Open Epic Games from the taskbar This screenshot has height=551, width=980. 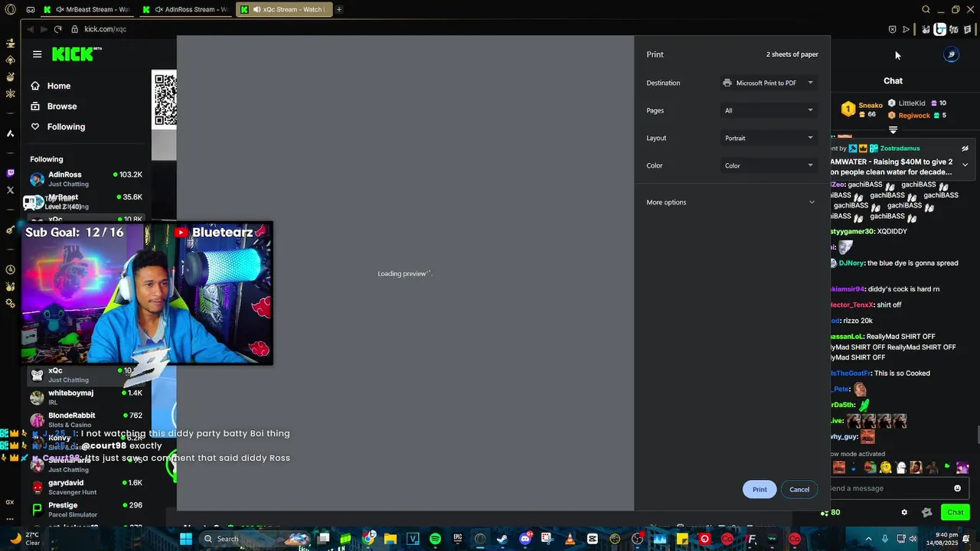pyautogui.click(x=458, y=539)
